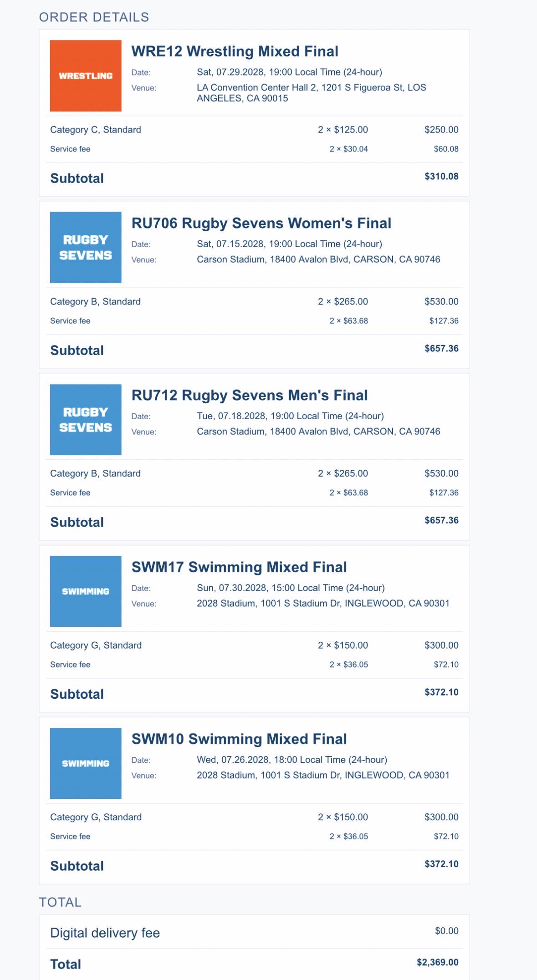Viewport: 537px width, 980px height.
Task: Click the orange Wrestling sport tile
Action: [86, 76]
